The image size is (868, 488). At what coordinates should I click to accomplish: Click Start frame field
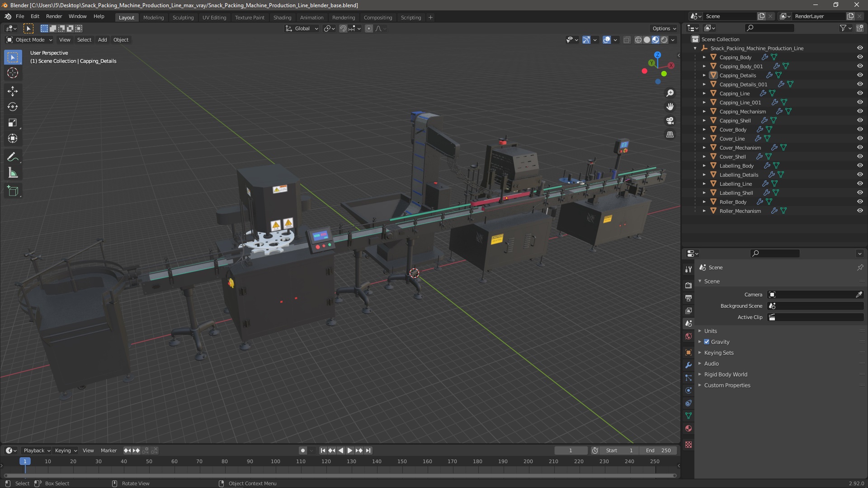(619, 450)
